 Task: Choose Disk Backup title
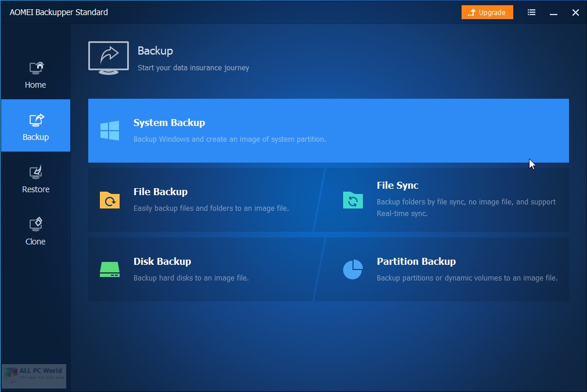click(162, 261)
